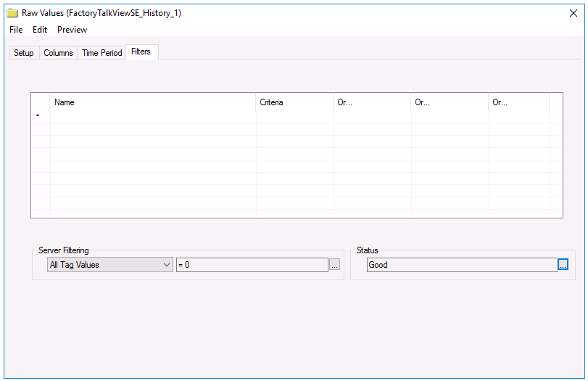Open the File menu
Screen dimensions: 588x381
(x=16, y=30)
